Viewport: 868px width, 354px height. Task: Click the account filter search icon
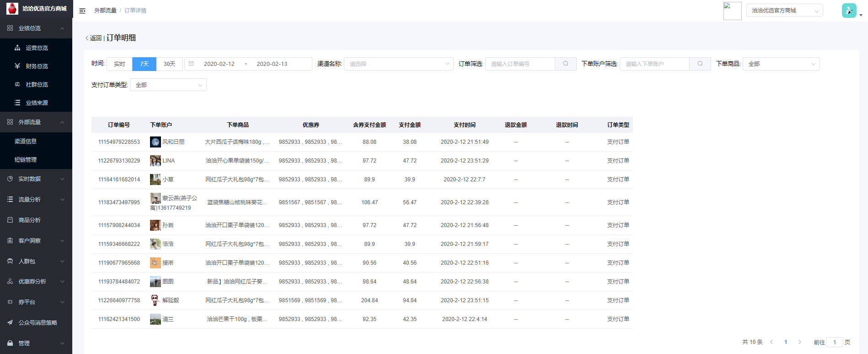click(x=700, y=64)
